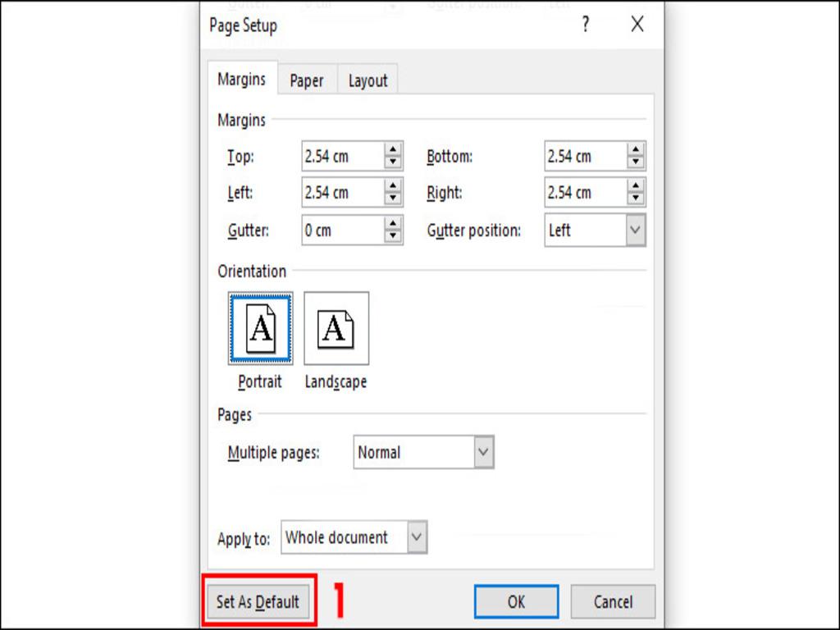Screen dimensions: 840x630
Task: Decrease the Right margin with its down arrow
Action: click(637, 197)
